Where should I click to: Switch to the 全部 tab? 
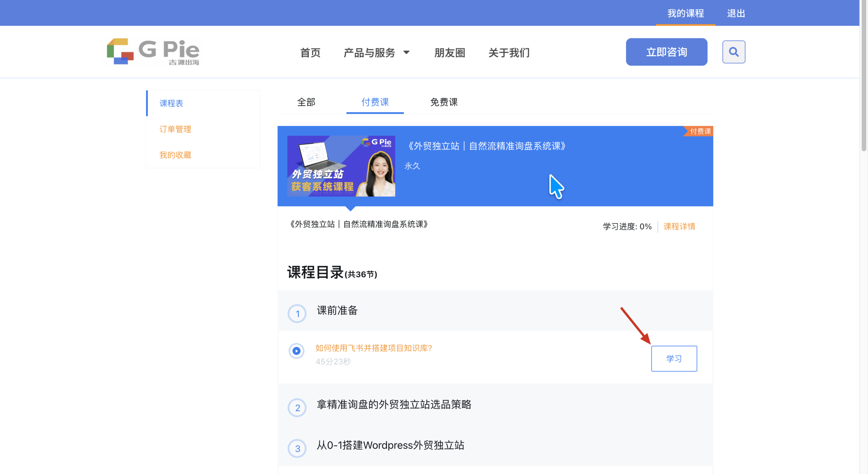pos(306,102)
